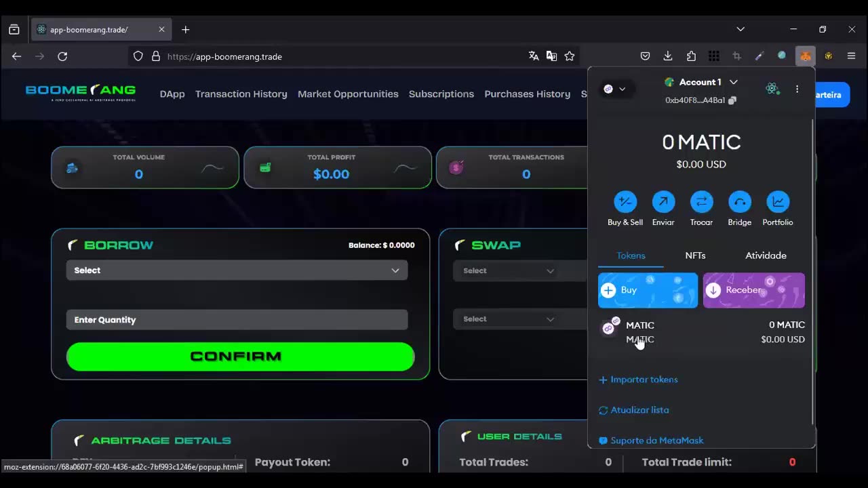Open the MetaMask fox extension icon

[x=805, y=56]
